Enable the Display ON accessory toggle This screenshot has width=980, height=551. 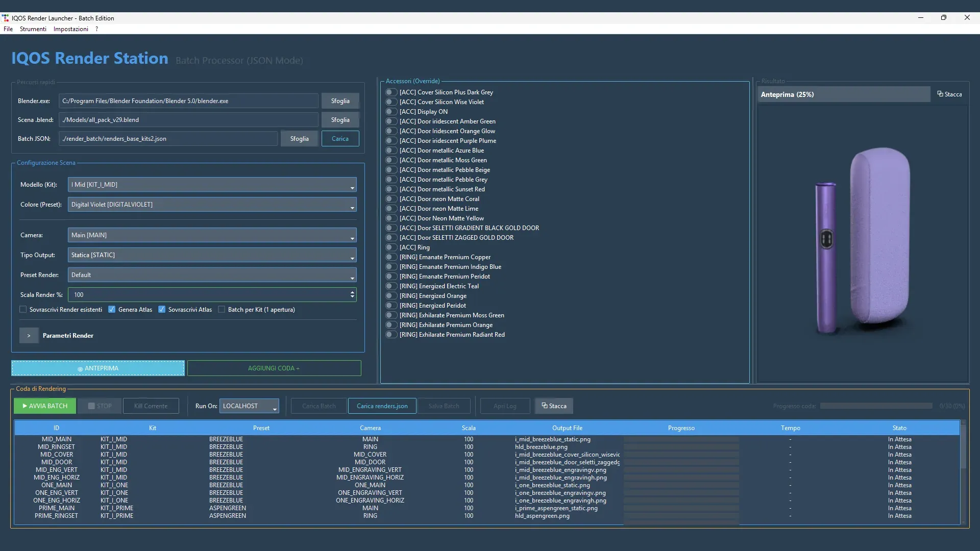coord(391,112)
